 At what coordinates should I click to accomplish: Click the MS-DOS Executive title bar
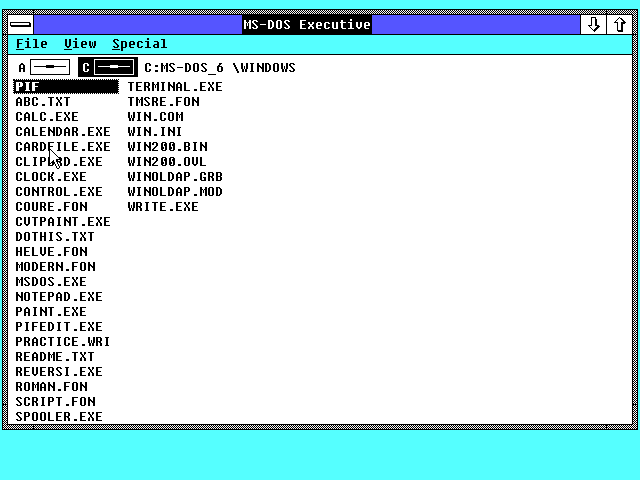coord(307,24)
